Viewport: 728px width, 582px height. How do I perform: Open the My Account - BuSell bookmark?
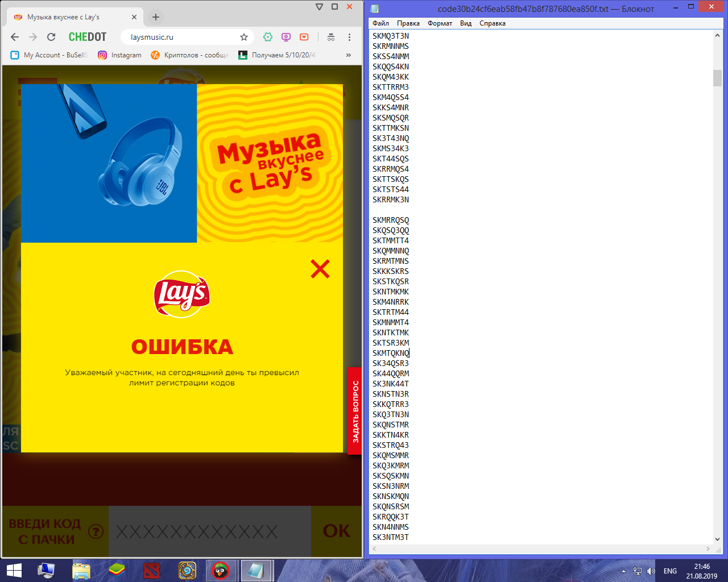(x=50, y=55)
